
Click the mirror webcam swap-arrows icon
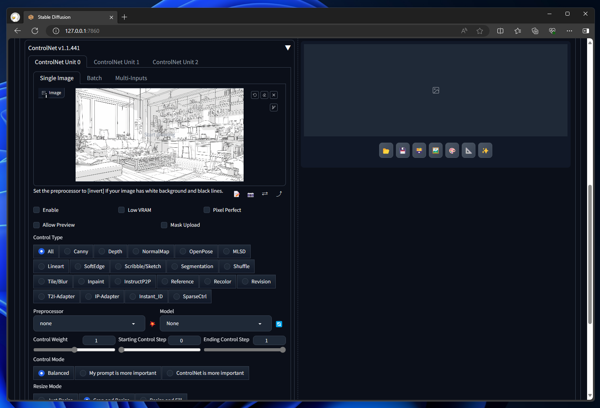(x=265, y=194)
